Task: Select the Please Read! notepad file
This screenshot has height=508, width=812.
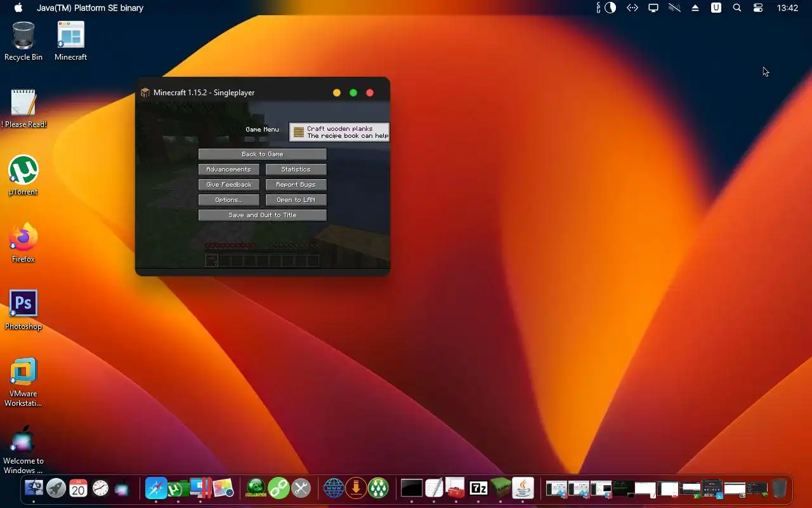Action: 23,109
